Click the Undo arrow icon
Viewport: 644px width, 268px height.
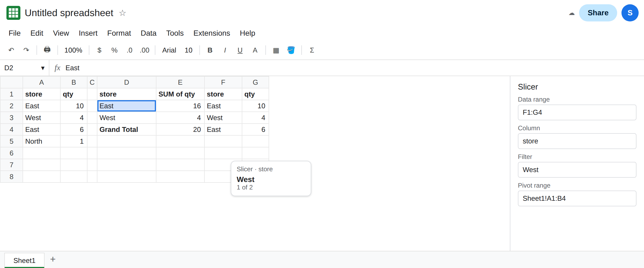[11, 50]
